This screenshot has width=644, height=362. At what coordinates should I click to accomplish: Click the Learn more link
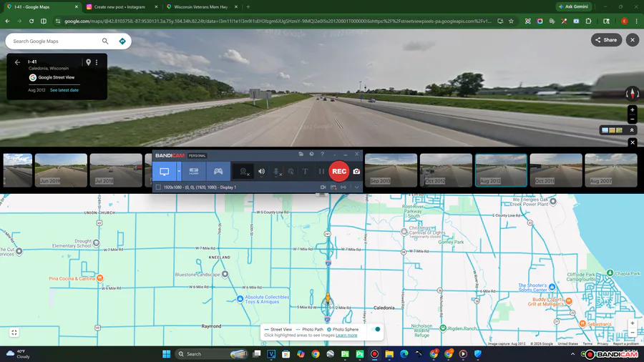(346, 336)
